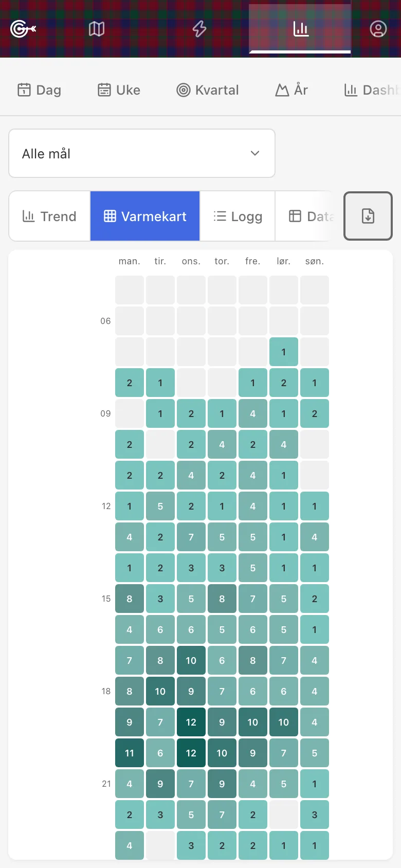The width and height of the screenshot is (401, 868).
Task: Switch to the Uke tab
Action: [x=119, y=90]
